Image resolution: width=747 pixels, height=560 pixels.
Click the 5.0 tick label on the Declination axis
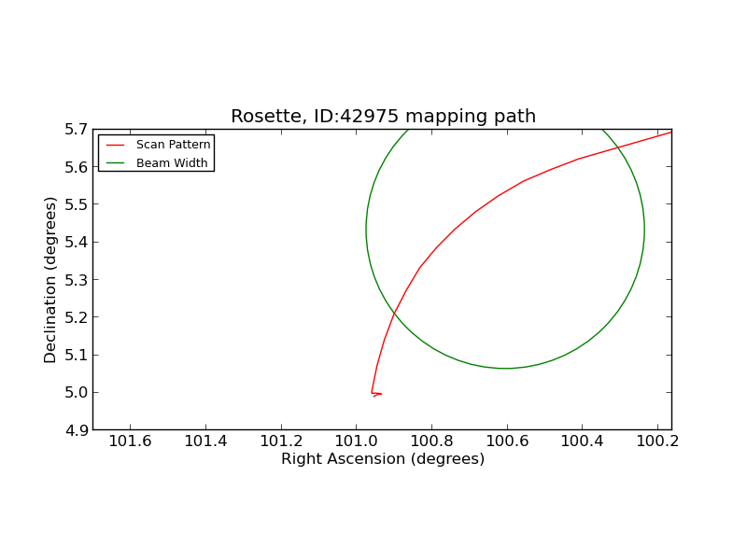pyautogui.click(x=77, y=393)
